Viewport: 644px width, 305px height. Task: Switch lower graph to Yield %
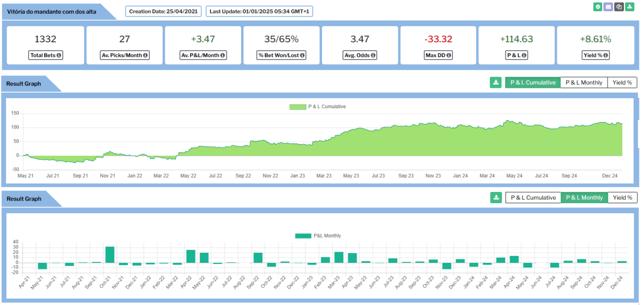coord(622,198)
